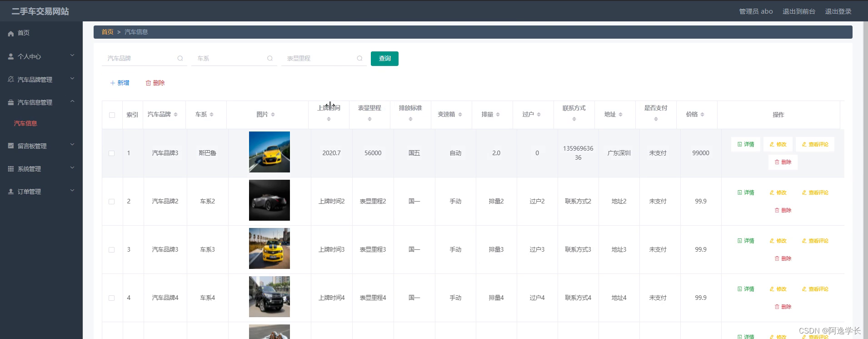Open yellow car thumbnail in row 1
The width and height of the screenshot is (868, 339).
269,152
